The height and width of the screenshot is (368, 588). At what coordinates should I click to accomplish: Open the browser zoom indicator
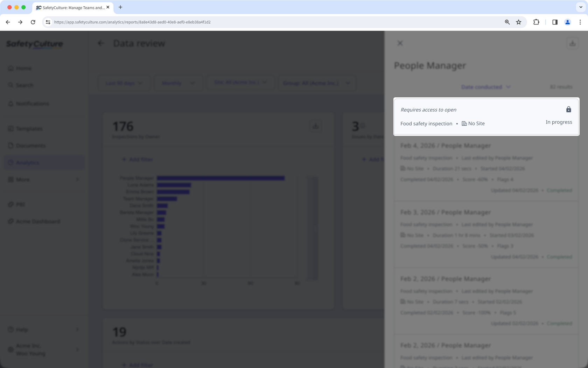(x=507, y=22)
